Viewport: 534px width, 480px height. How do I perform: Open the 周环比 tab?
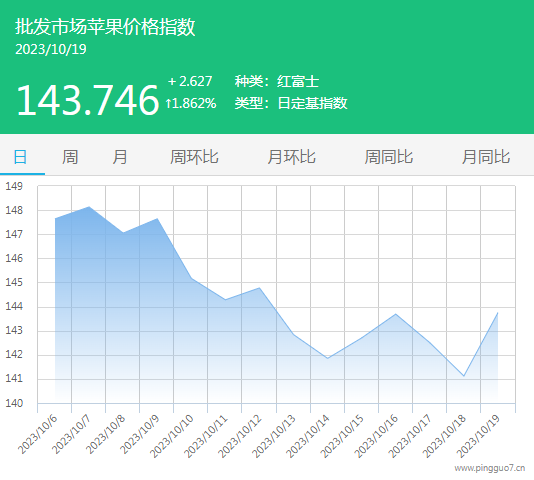click(194, 157)
